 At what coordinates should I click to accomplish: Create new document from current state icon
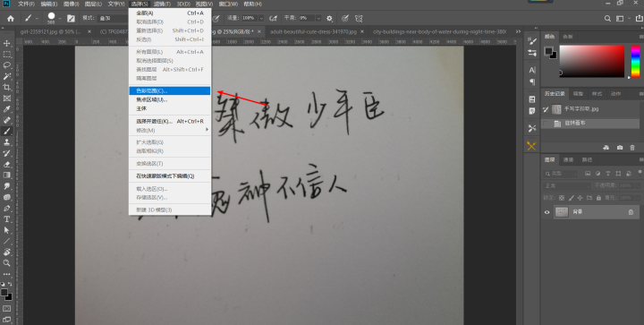606,148
